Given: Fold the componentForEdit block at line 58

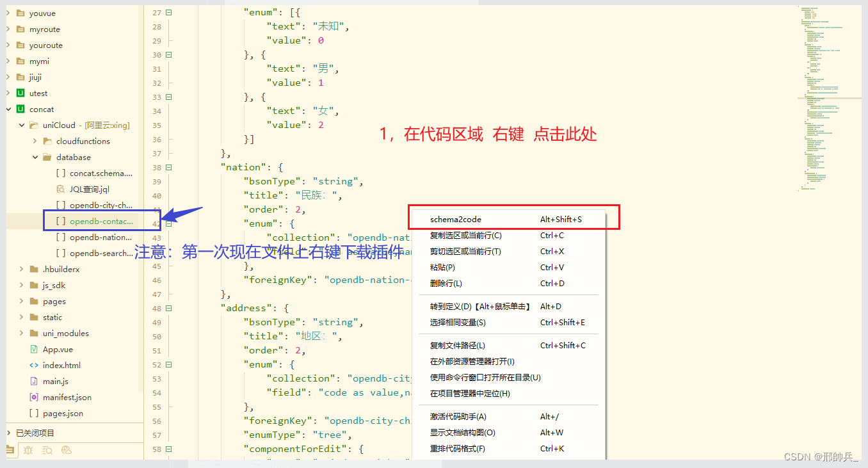Looking at the screenshot, I should point(169,449).
